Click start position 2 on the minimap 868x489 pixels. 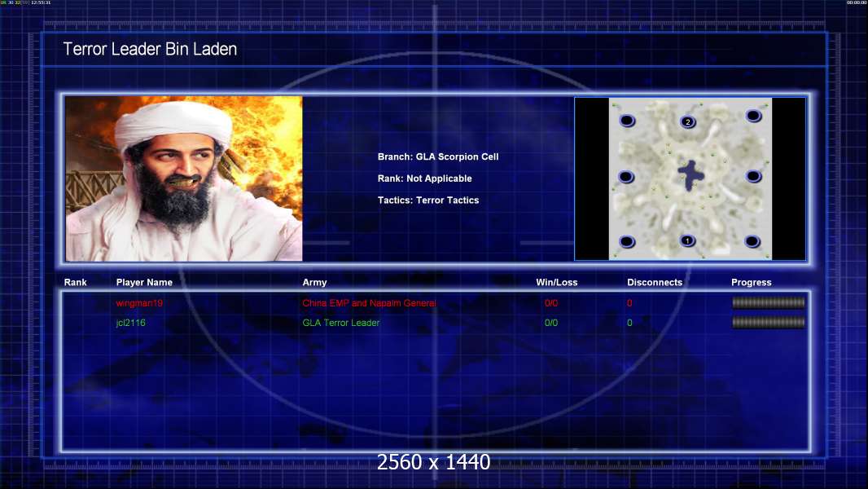(687, 122)
